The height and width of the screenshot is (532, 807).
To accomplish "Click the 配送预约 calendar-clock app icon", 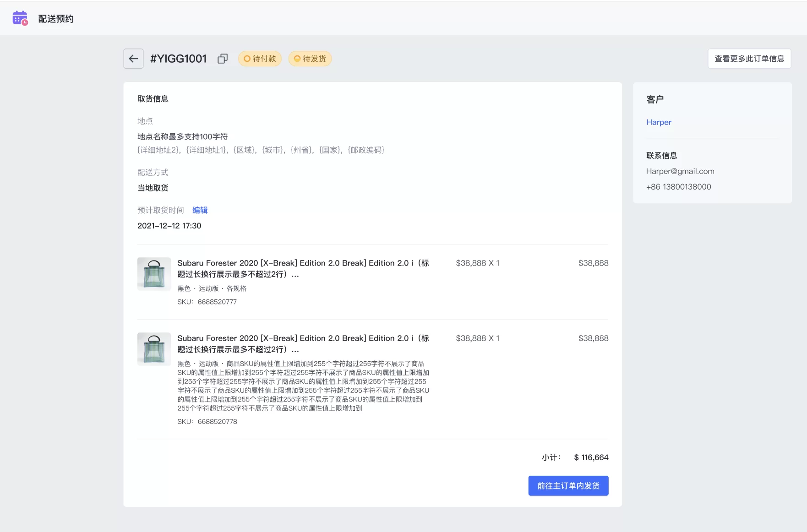I will click(x=19, y=18).
